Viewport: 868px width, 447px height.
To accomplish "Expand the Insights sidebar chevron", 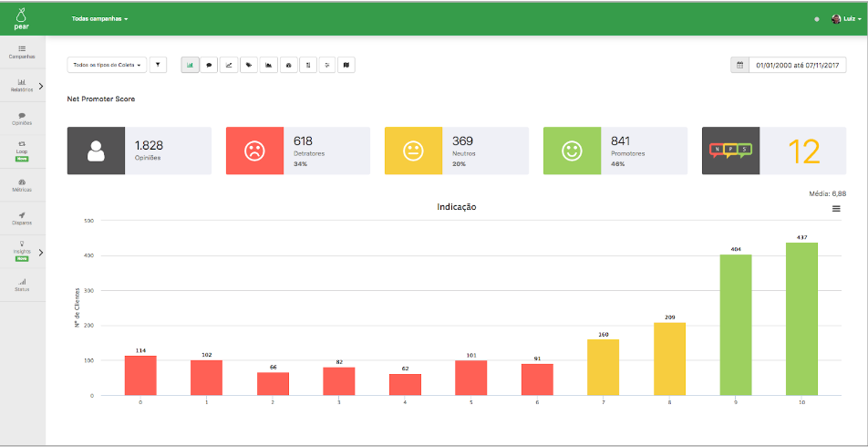I will coord(41,253).
